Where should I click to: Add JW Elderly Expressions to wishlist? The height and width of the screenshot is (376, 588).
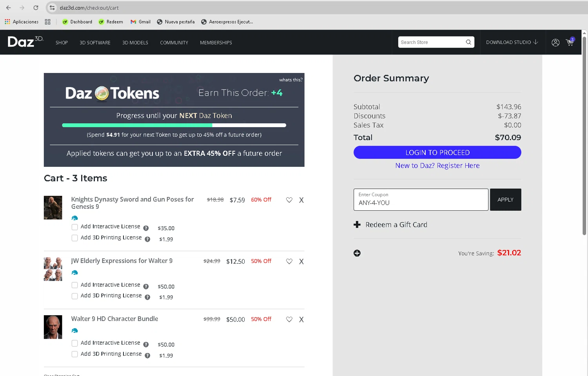(289, 261)
